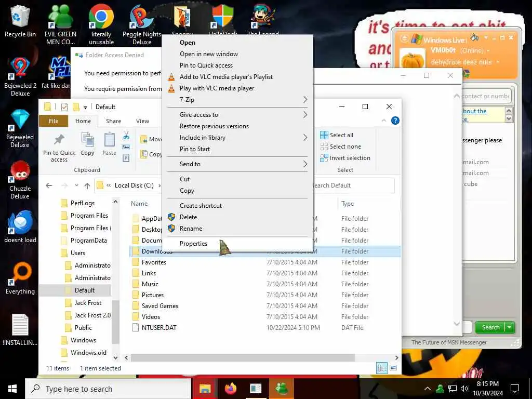Click Firefox icon in taskbar
The image size is (532, 399).
(x=230, y=389)
